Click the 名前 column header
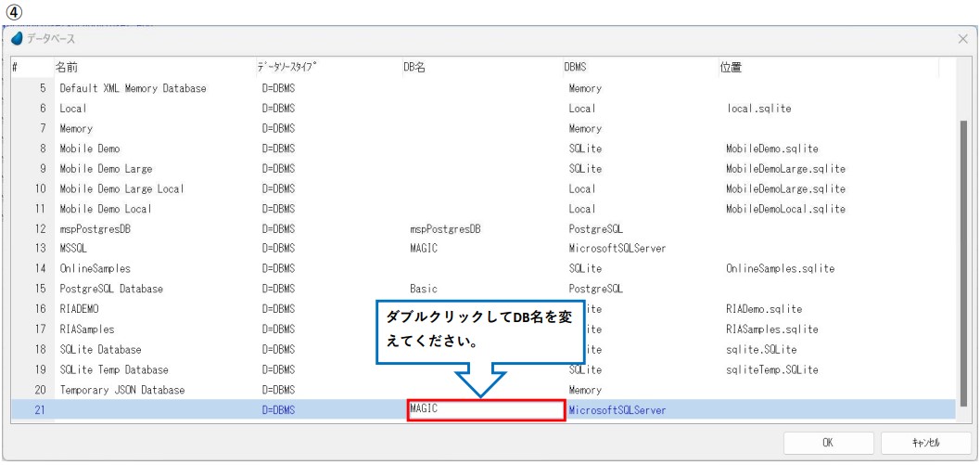The height and width of the screenshot is (465, 980). 67,68
